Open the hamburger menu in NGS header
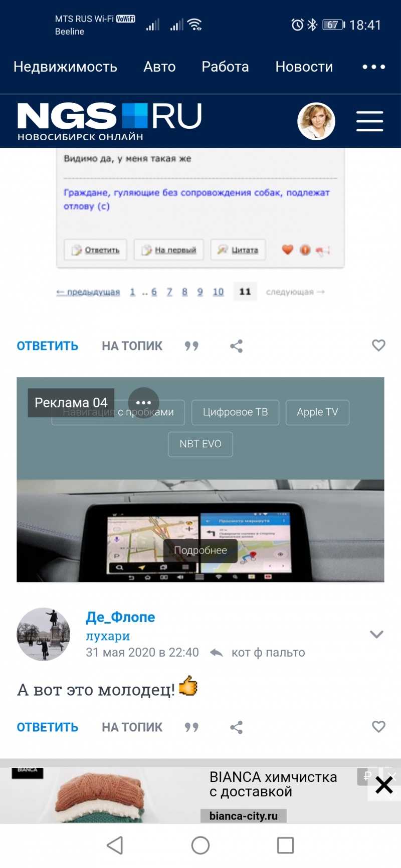This screenshot has width=401, height=868. [x=369, y=121]
